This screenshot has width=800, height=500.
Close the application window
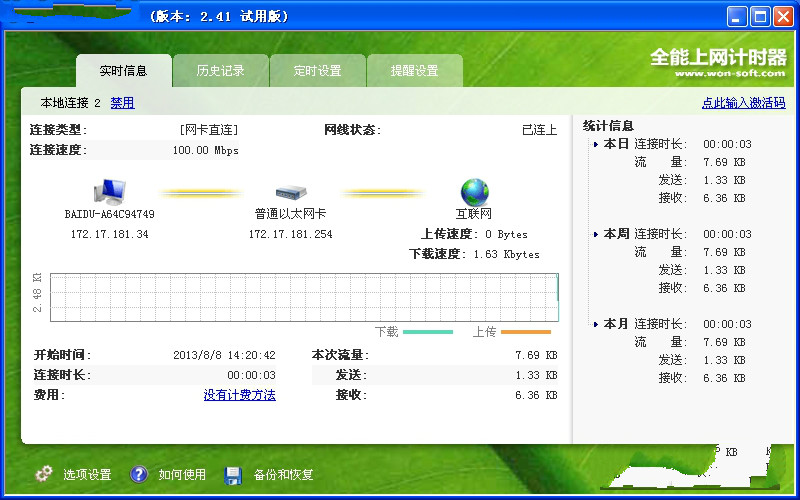tap(783, 17)
